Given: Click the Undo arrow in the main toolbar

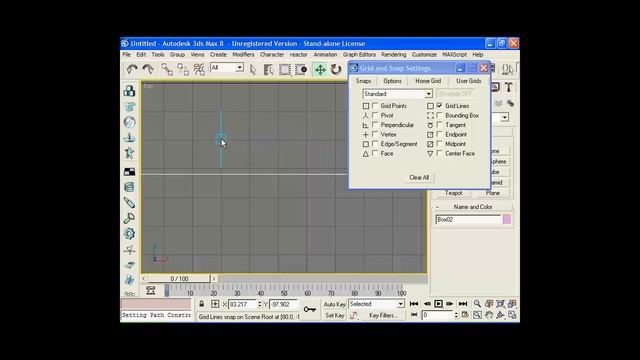Looking at the screenshot, I should coord(131,69).
